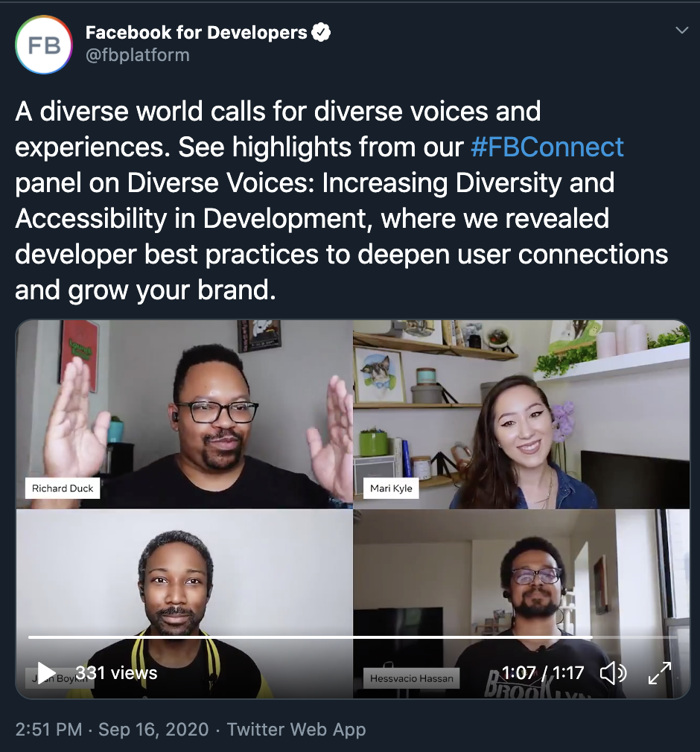The height and width of the screenshot is (752, 700).
Task: Click the bottom-left panelist video tile
Action: pos(184,604)
